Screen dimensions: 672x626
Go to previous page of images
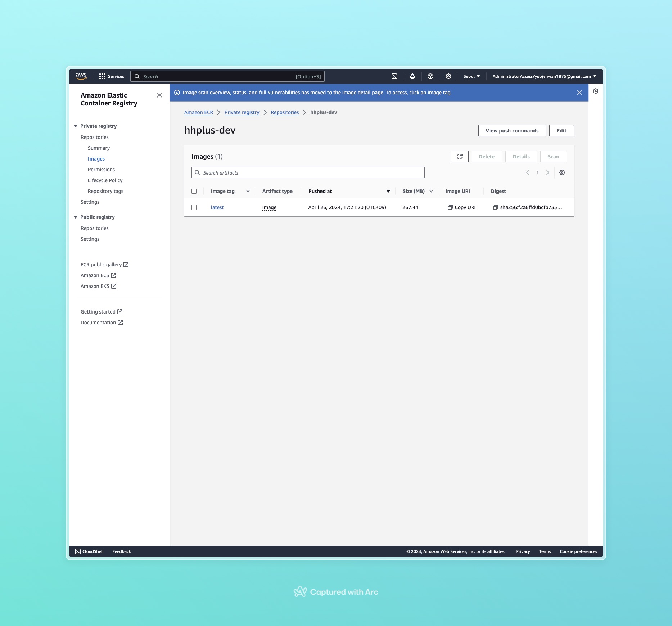(528, 172)
